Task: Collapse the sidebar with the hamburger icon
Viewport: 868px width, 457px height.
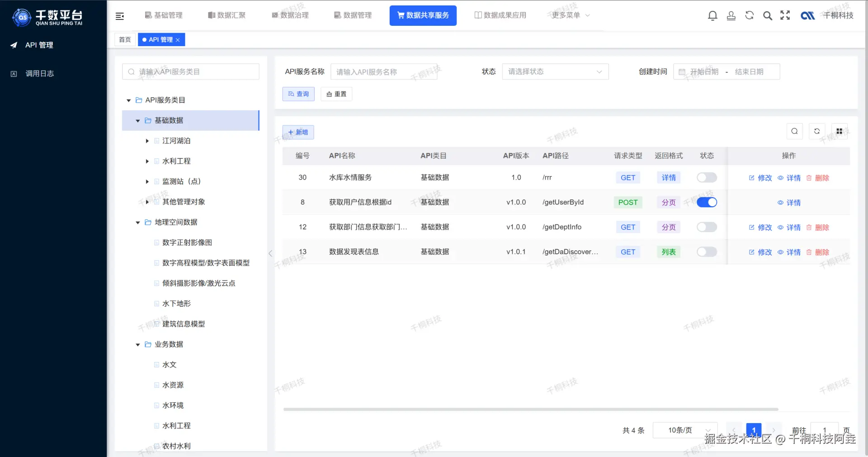Action: (119, 15)
